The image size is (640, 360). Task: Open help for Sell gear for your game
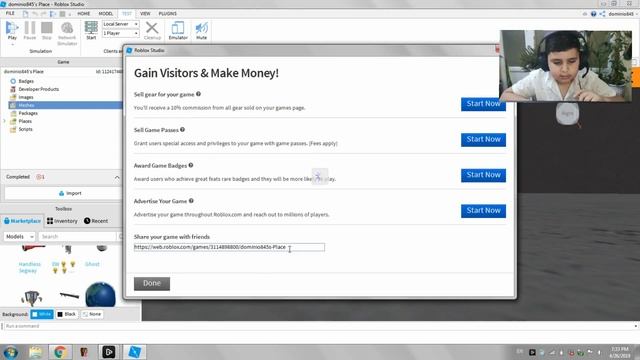point(198,94)
